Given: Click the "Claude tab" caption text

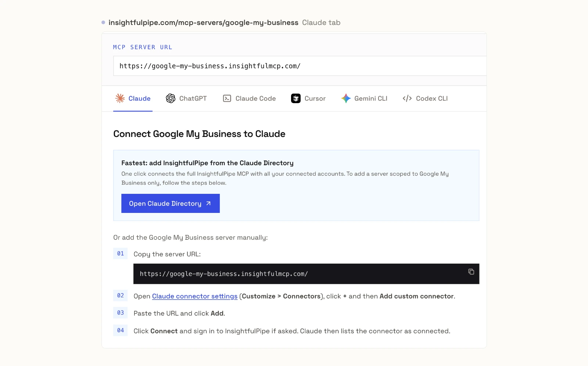Looking at the screenshot, I should click(321, 23).
